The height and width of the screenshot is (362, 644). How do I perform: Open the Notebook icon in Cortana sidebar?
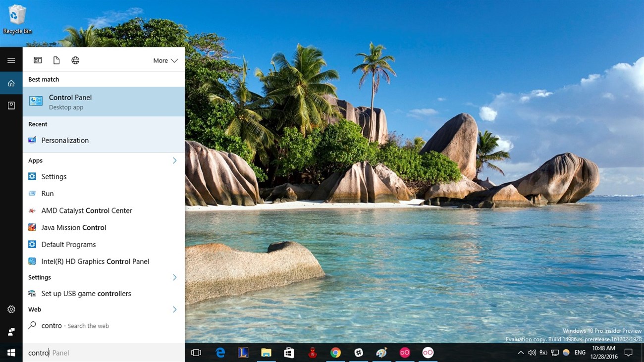pyautogui.click(x=11, y=105)
